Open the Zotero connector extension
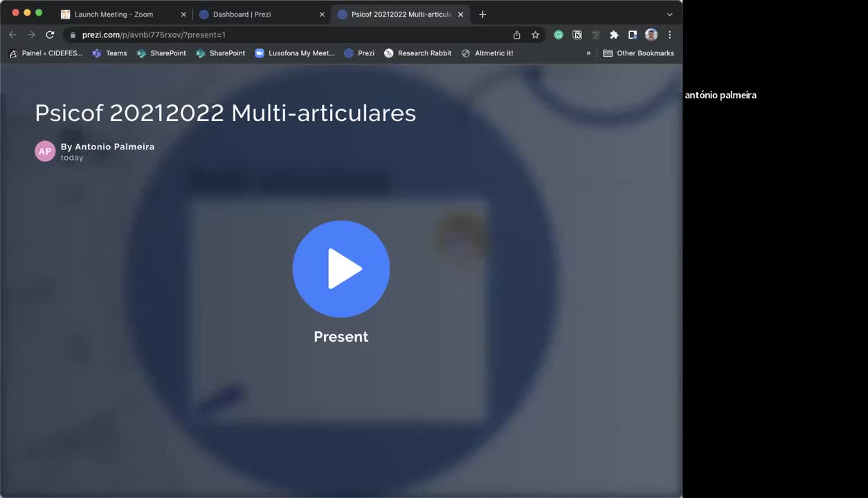The image size is (868, 498). tap(595, 35)
